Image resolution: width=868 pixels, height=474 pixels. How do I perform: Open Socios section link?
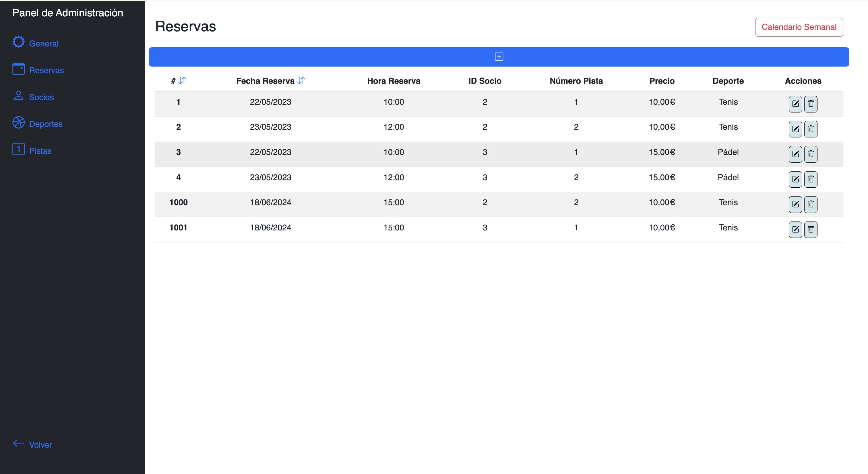(x=41, y=97)
